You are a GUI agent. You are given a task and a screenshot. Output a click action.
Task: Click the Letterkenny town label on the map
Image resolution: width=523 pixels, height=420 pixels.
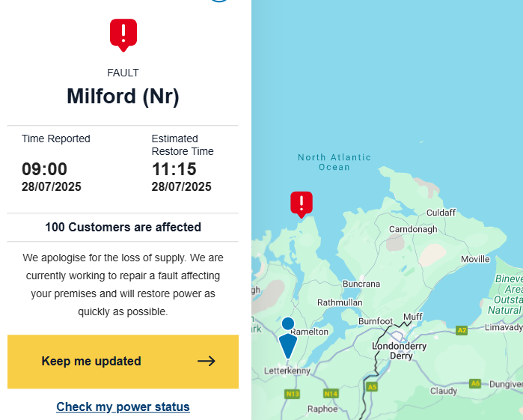(x=287, y=371)
